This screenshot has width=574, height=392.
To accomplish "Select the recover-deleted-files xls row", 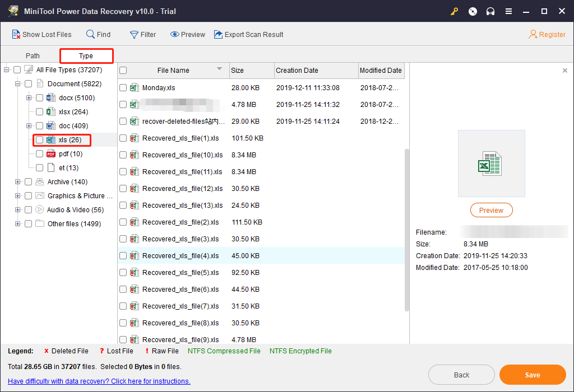I will point(261,122).
